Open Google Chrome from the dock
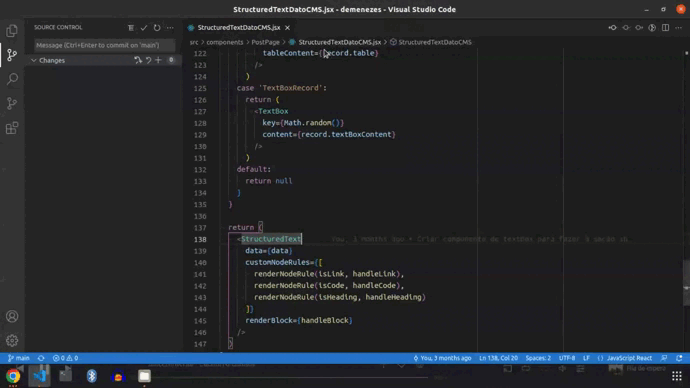 13,376
